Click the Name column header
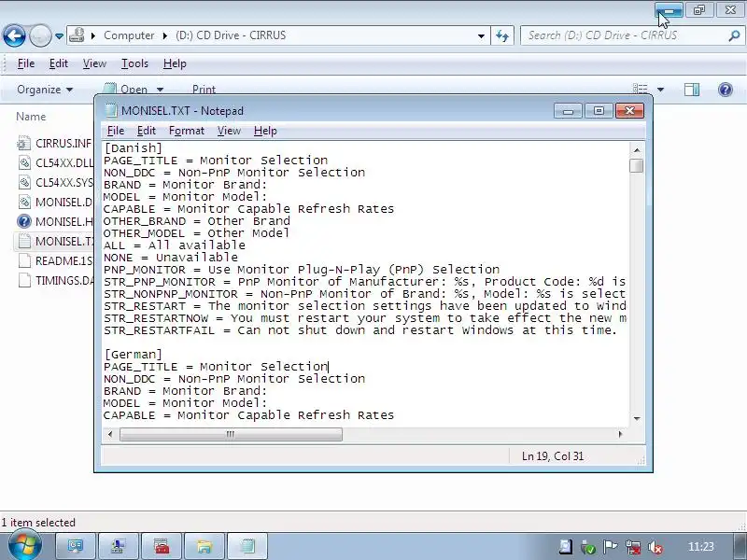Screen dimensions: 747x560 tap(31, 117)
